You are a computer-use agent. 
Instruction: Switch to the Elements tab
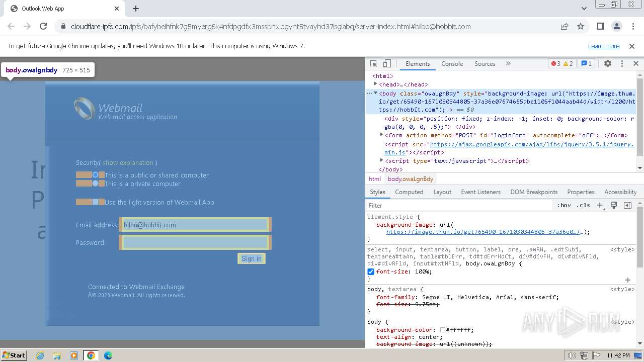[x=418, y=64]
